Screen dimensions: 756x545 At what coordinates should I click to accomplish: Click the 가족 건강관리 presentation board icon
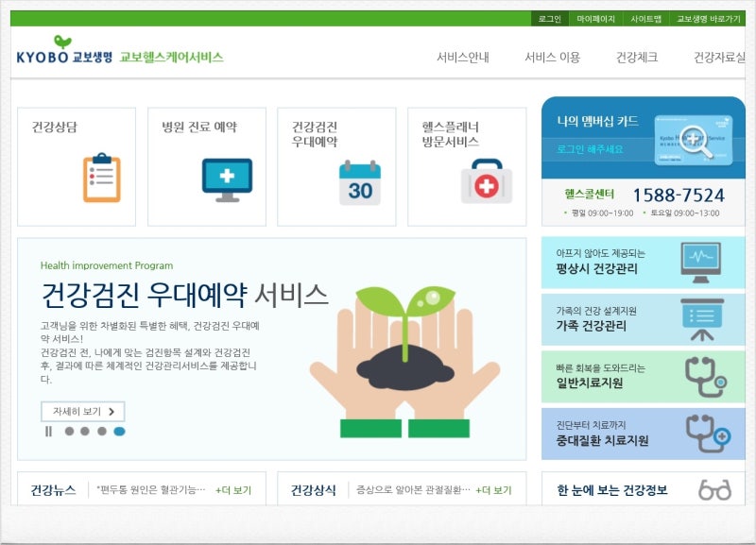(702, 319)
